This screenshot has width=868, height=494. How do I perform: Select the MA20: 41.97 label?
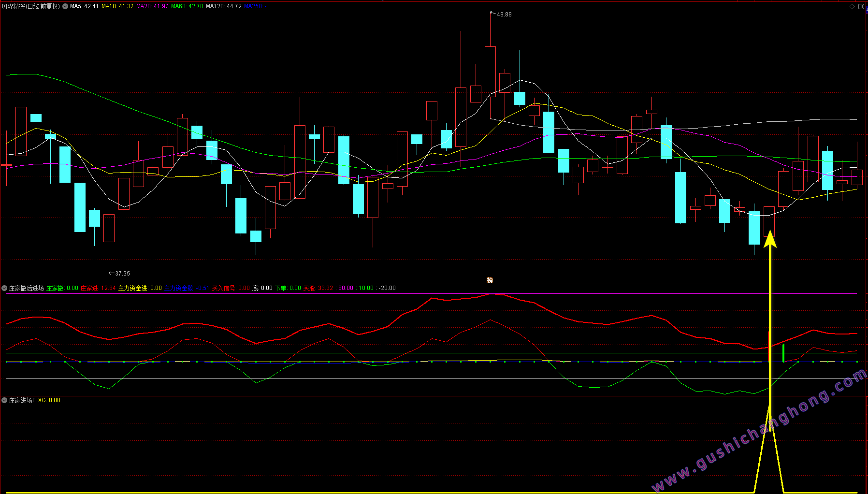coord(152,6)
